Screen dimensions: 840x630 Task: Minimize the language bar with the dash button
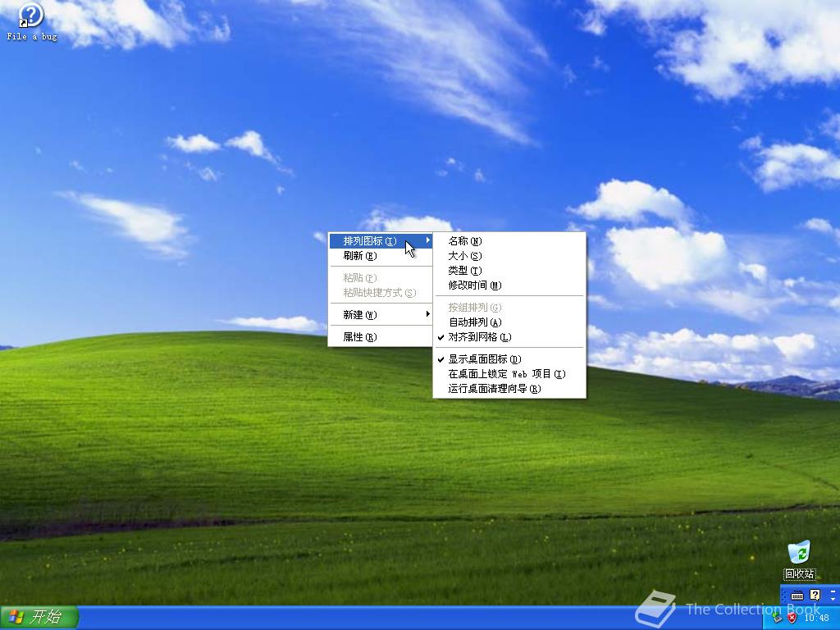point(833,591)
